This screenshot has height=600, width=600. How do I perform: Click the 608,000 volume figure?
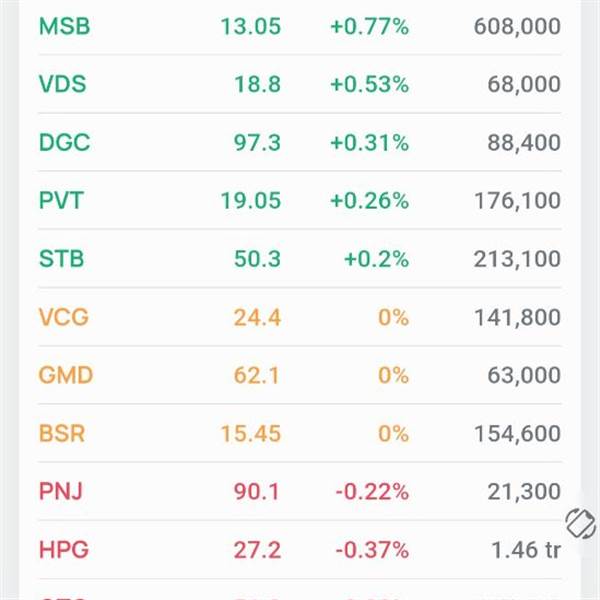pyautogui.click(x=517, y=27)
